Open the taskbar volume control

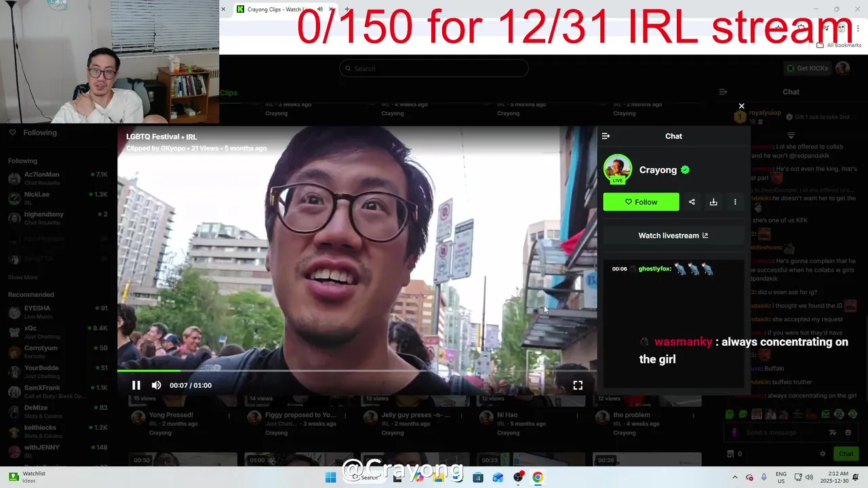pyautogui.click(x=810, y=477)
